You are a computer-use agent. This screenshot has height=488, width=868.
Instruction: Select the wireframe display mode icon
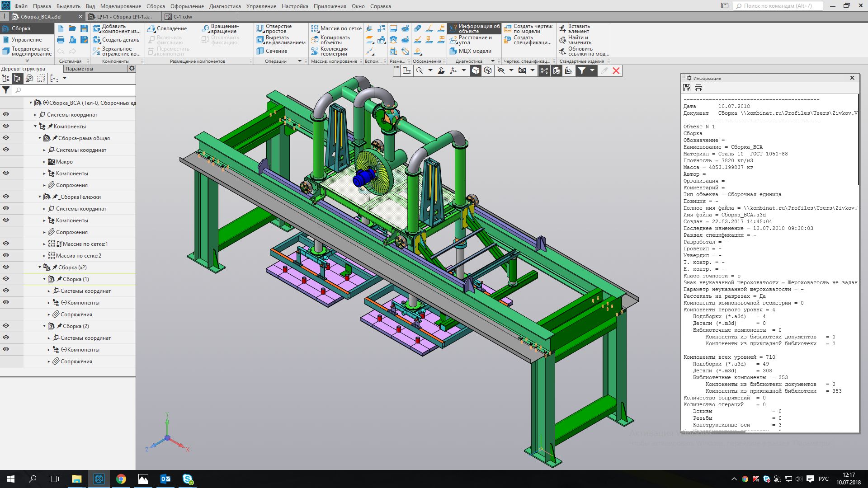click(488, 70)
